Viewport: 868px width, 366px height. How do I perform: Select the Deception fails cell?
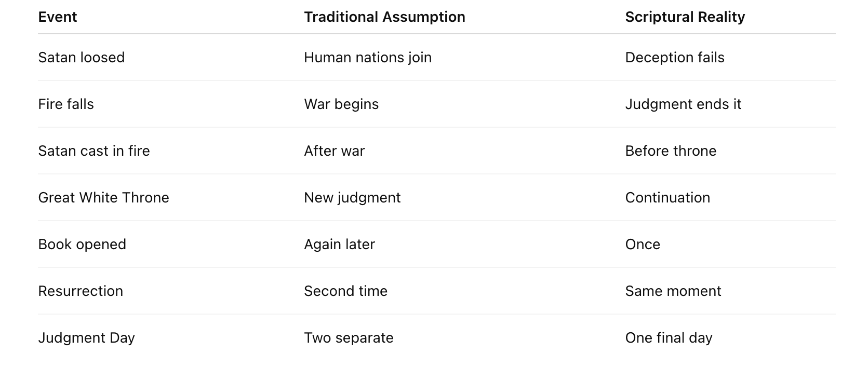(x=674, y=58)
